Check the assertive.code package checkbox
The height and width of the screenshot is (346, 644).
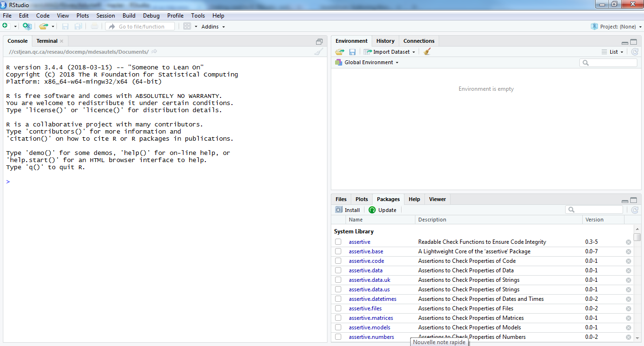tap(338, 261)
